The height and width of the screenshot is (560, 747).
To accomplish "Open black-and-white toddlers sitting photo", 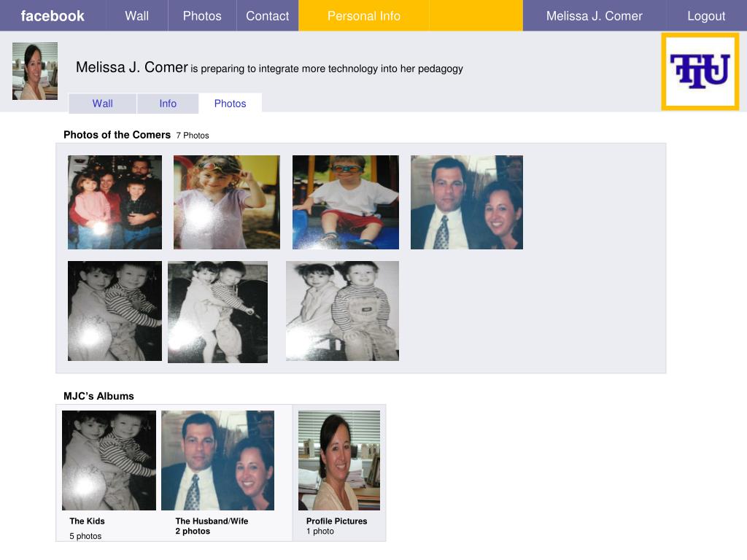I will (343, 311).
